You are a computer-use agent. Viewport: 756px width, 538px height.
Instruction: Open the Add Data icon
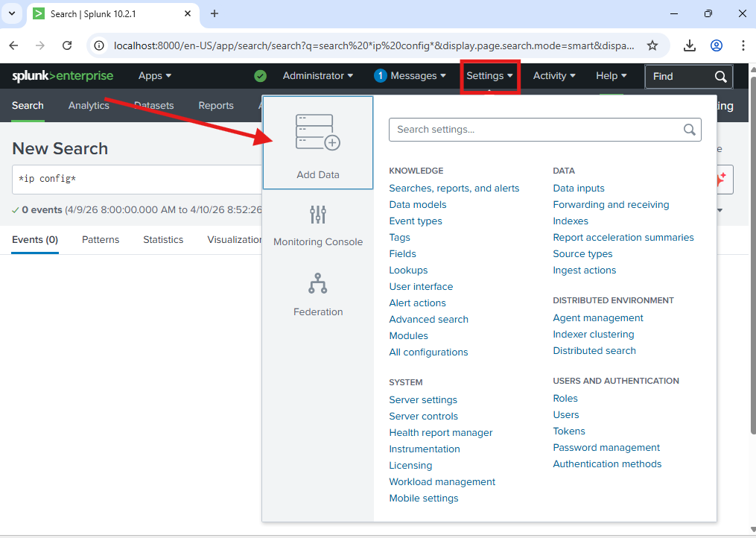[318, 133]
